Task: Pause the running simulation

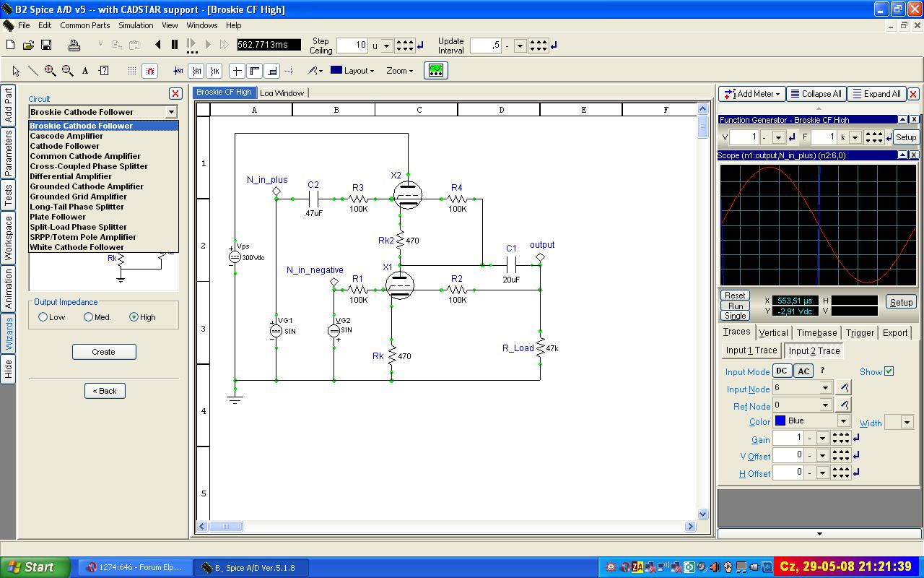Action: pyautogui.click(x=175, y=45)
